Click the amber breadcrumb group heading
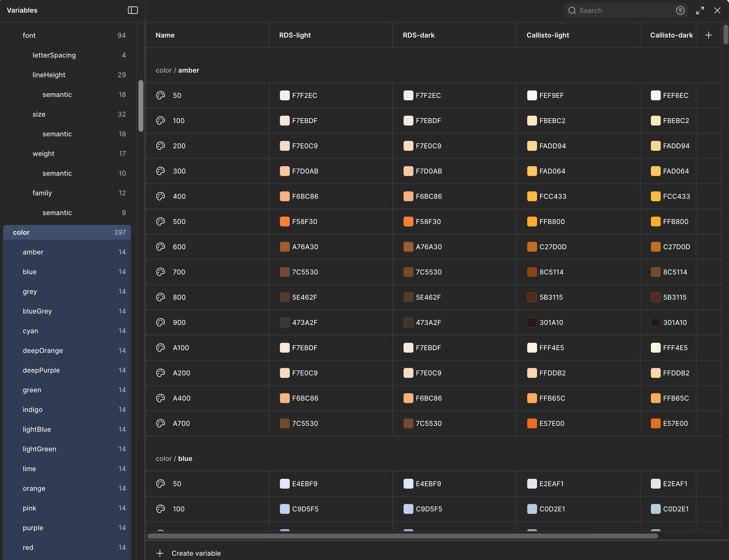 click(189, 70)
